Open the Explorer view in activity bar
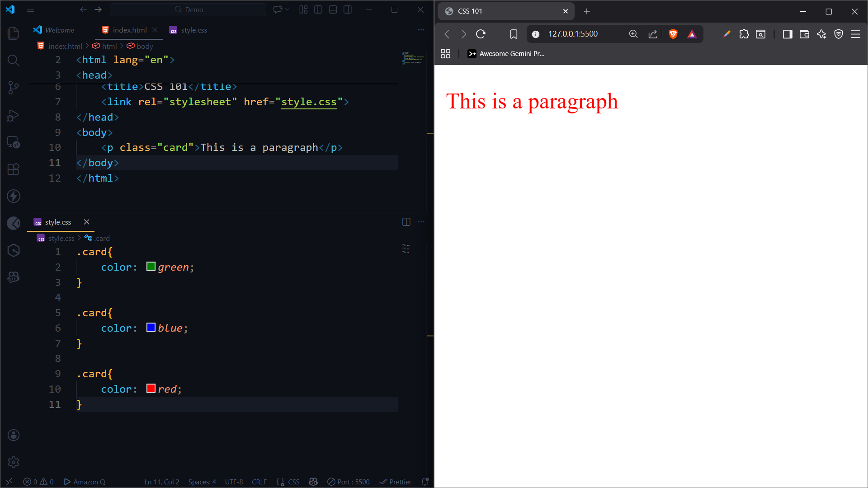 [14, 33]
